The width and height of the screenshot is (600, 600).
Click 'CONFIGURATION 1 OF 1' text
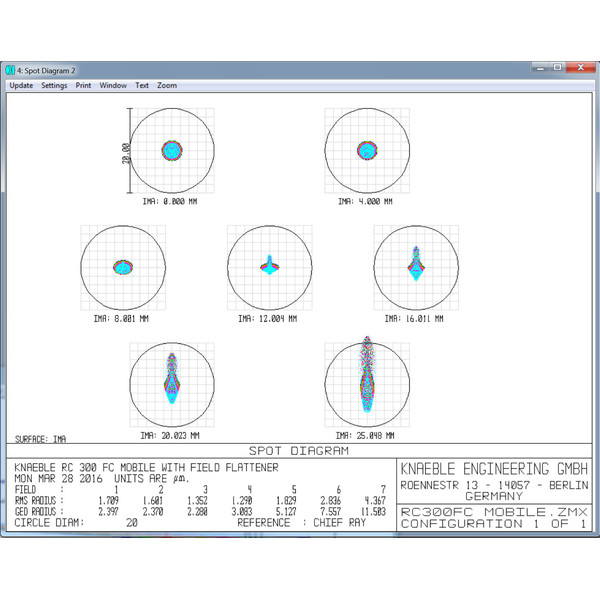point(493,523)
